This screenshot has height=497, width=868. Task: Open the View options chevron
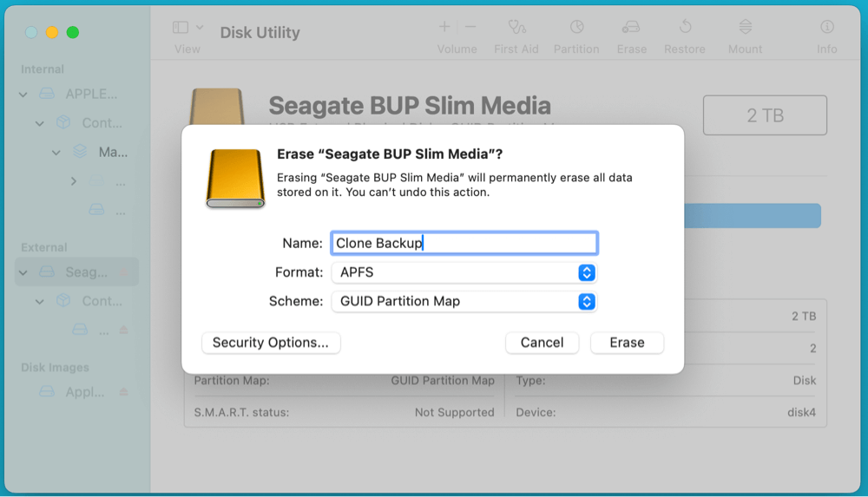tap(200, 27)
